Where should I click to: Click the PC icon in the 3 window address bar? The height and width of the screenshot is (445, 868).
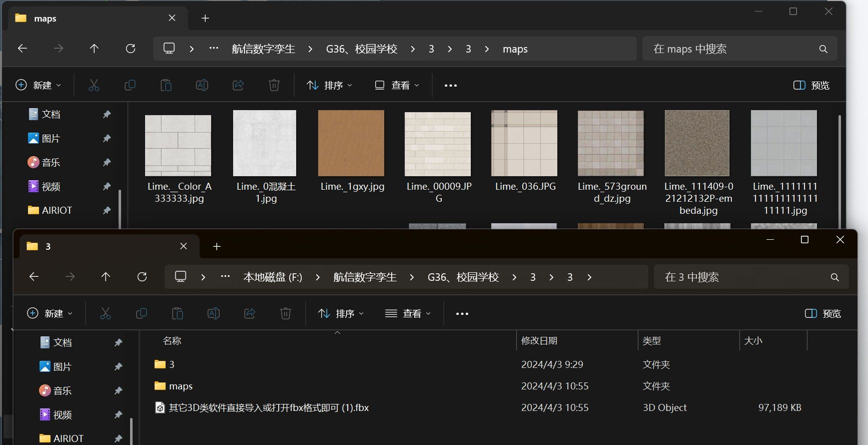click(181, 277)
